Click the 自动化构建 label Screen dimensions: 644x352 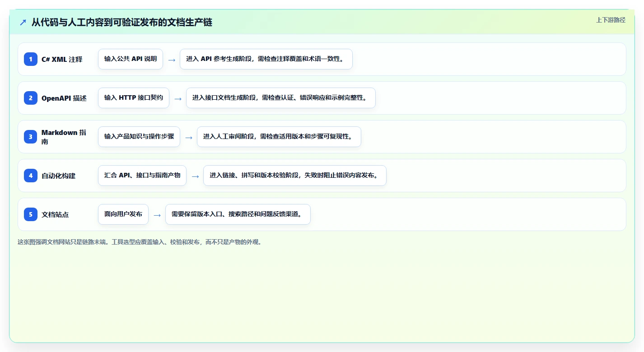[x=59, y=176]
